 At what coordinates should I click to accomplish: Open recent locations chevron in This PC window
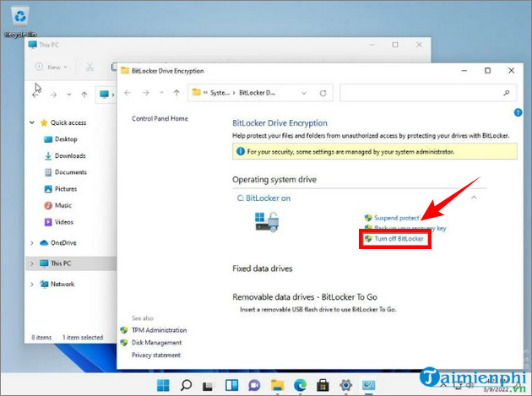pos(69,95)
